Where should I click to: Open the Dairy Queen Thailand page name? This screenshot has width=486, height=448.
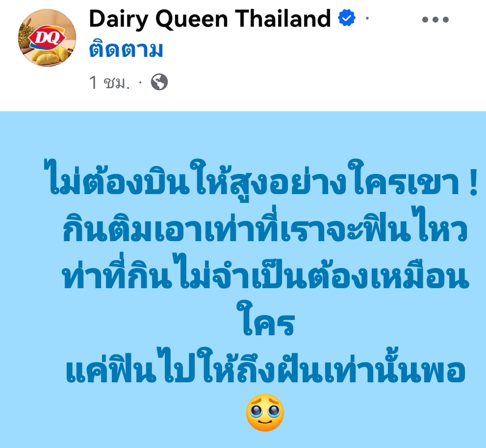(210, 19)
